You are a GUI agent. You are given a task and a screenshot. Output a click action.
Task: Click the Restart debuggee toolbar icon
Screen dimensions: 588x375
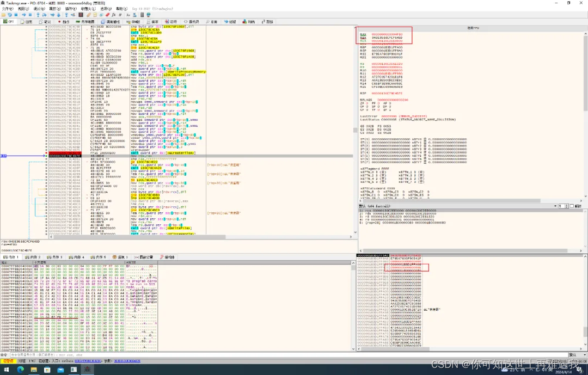coord(9,15)
